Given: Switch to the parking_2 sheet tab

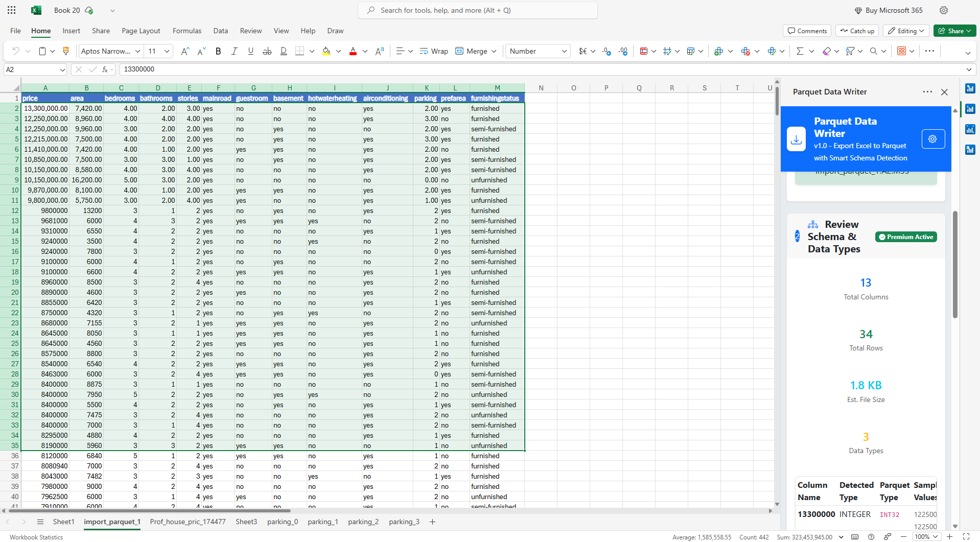Looking at the screenshot, I should [x=363, y=522].
